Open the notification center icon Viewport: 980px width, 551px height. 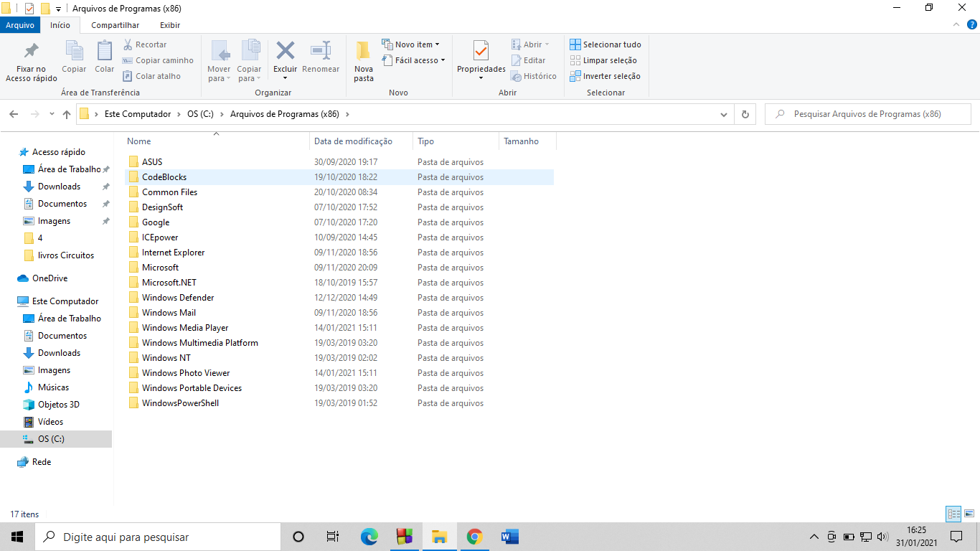[956, 537]
